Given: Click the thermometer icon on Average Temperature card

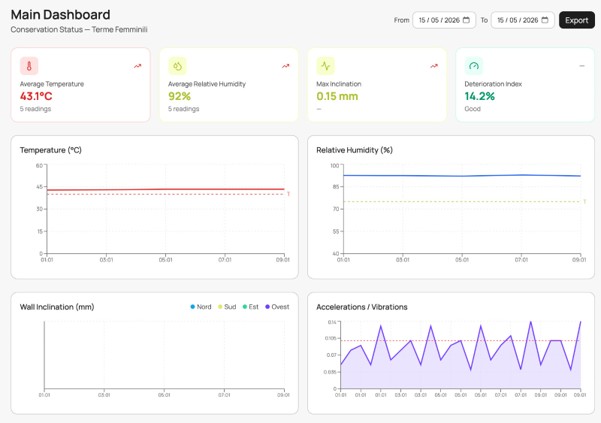Looking at the screenshot, I should click(29, 66).
